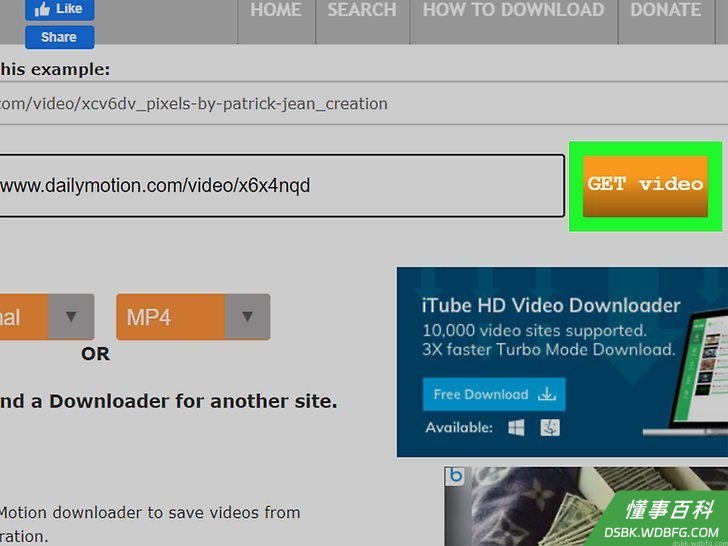
Task: Open the MP4 format dropdown
Action: point(193,317)
